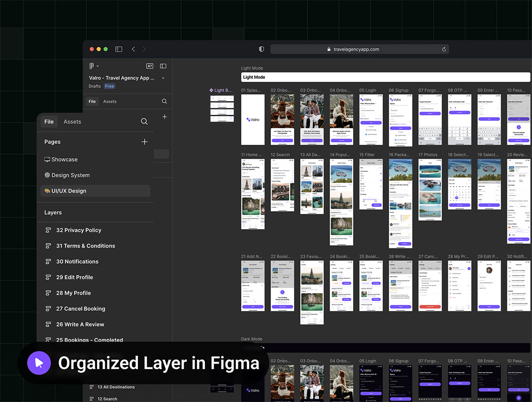
Task: Add a new page with the plus icon
Action: 144,142
